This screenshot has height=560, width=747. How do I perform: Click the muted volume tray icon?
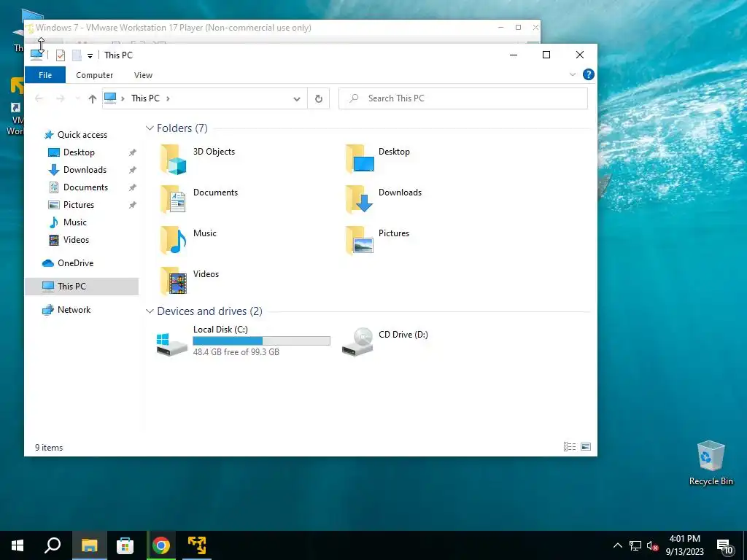(653, 545)
